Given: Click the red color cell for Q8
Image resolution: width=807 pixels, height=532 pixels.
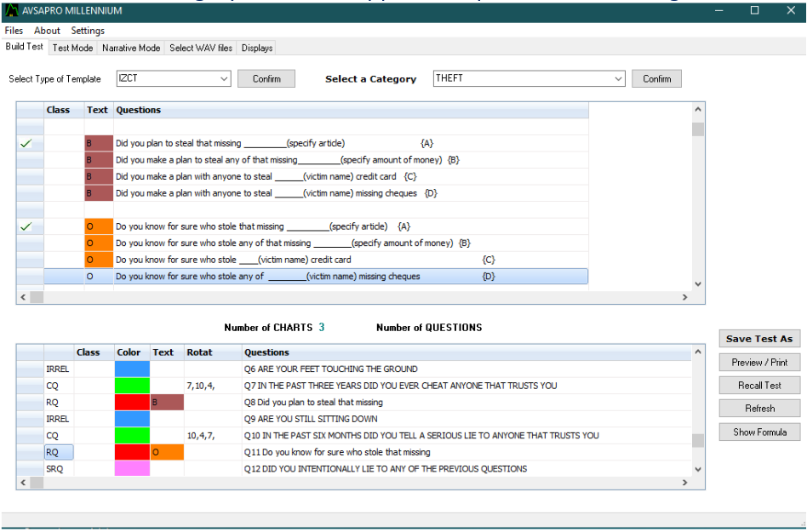Looking at the screenshot, I should click(x=132, y=403).
